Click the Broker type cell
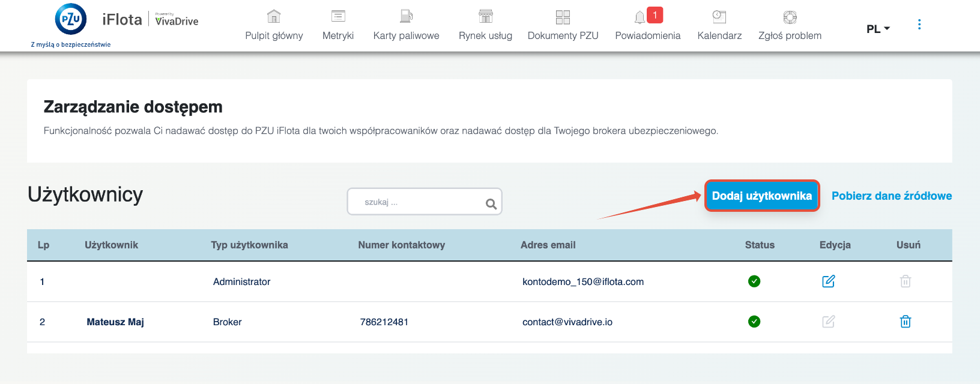The image size is (980, 384). pos(227,322)
